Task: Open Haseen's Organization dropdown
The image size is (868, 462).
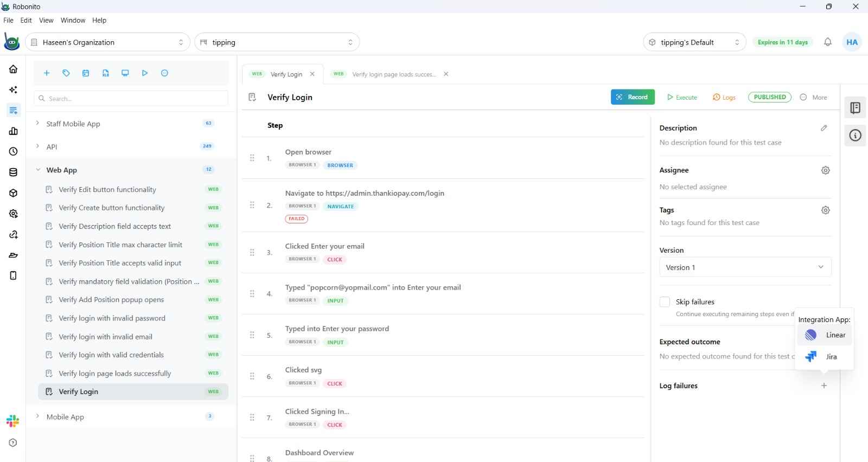Action: (107, 42)
